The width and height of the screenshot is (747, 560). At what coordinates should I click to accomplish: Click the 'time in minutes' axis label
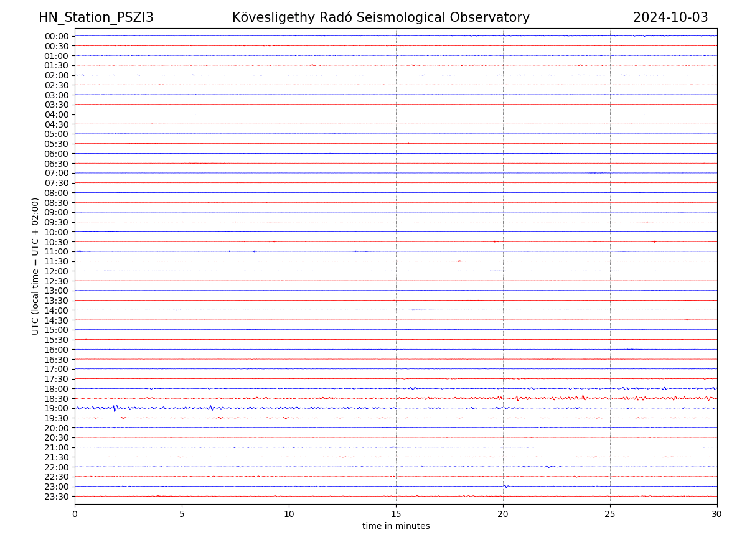(x=396, y=526)
